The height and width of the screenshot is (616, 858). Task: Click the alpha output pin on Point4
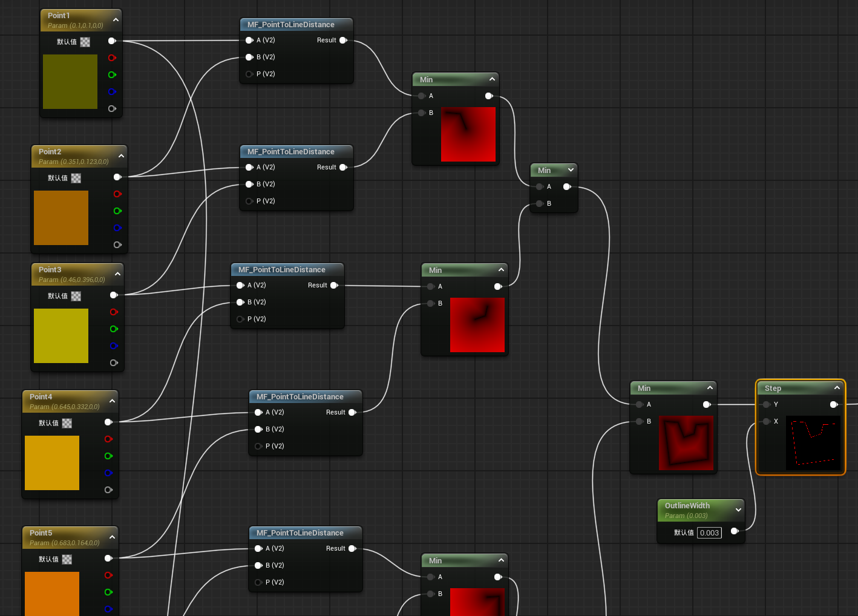(x=108, y=490)
